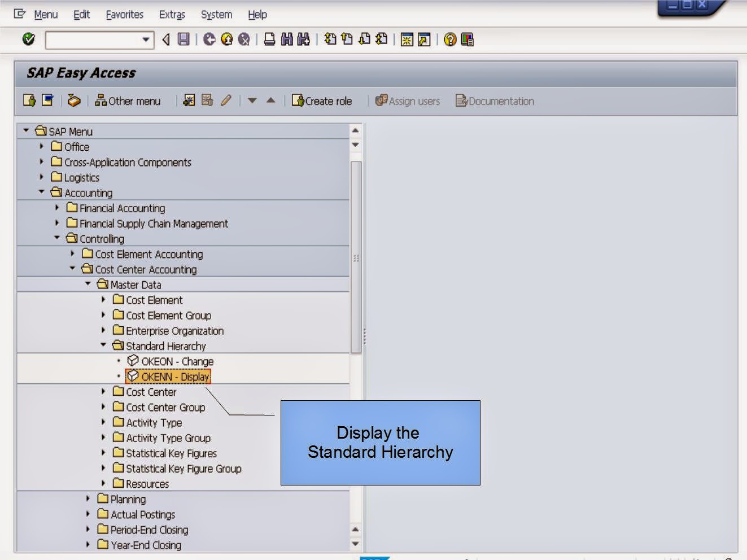
Task: Open the System menu
Action: (x=217, y=15)
